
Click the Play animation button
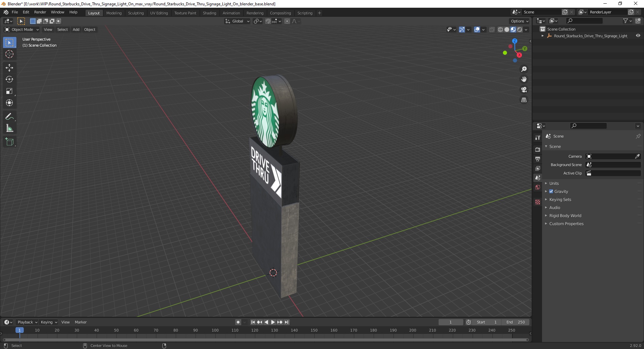click(x=273, y=322)
